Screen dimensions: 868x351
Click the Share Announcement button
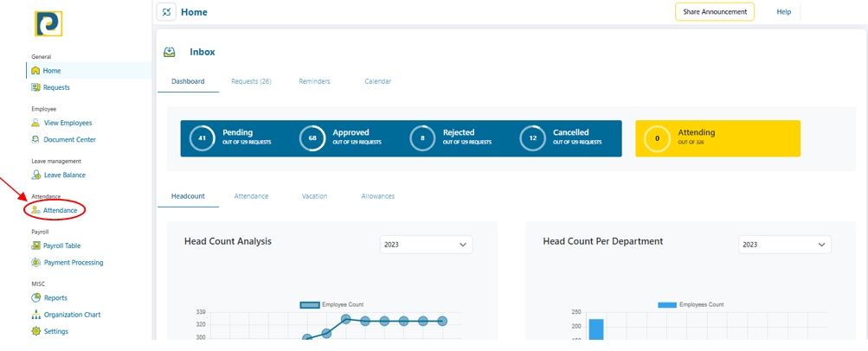click(714, 12)
